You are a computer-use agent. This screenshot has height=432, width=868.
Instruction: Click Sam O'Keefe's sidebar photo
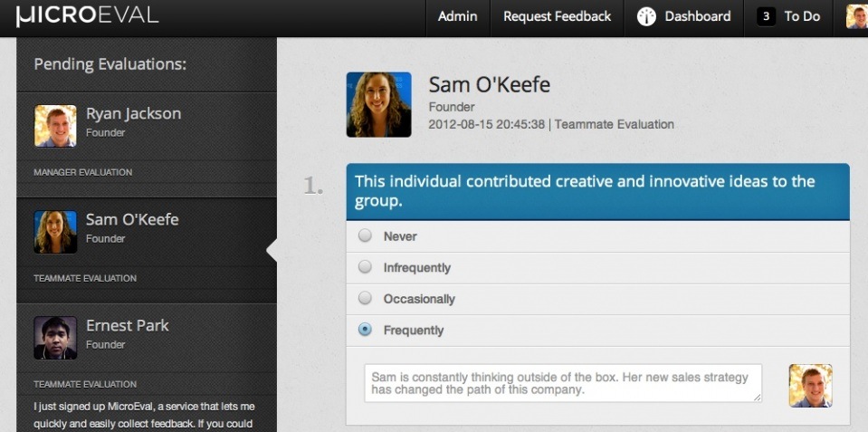(55, 231)
